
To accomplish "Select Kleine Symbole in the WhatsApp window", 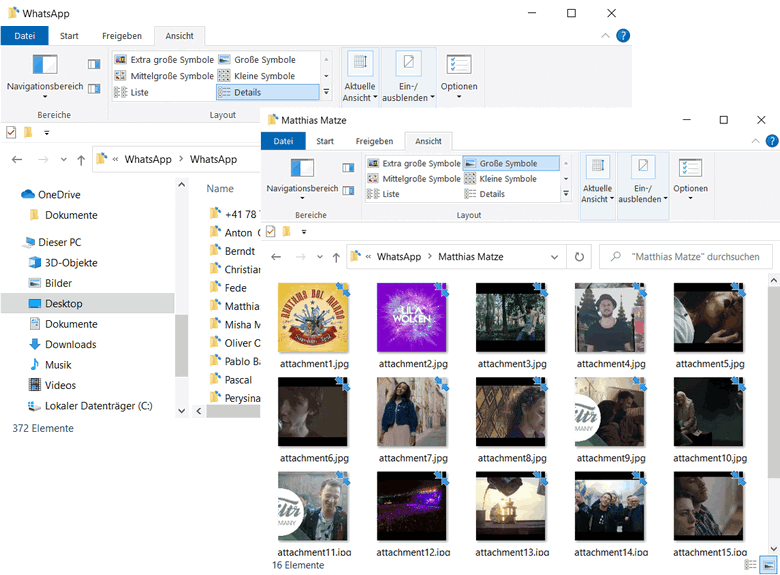I will (x=257, y=76).
